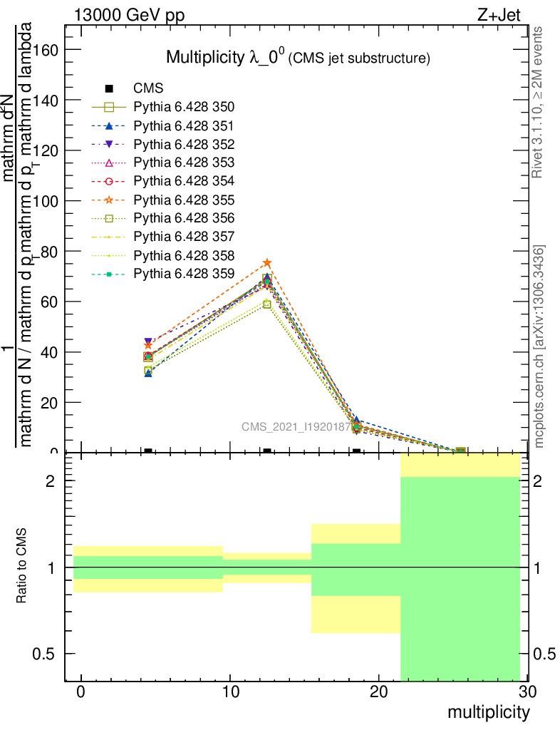Viewport: 560px width, 730px height.
Task: Click the Pythia 6.428 353 magenta triangle marker
Action: (x=109, y=163)
